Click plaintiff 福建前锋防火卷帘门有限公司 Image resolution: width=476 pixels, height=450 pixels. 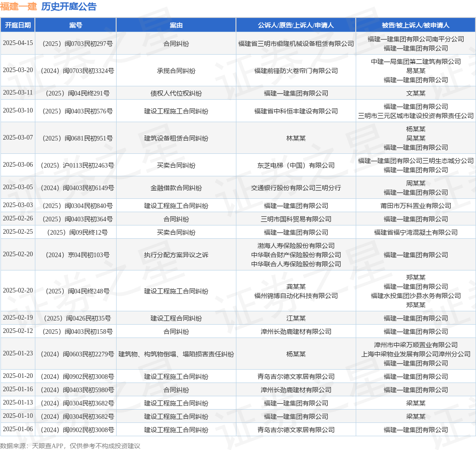296,71
